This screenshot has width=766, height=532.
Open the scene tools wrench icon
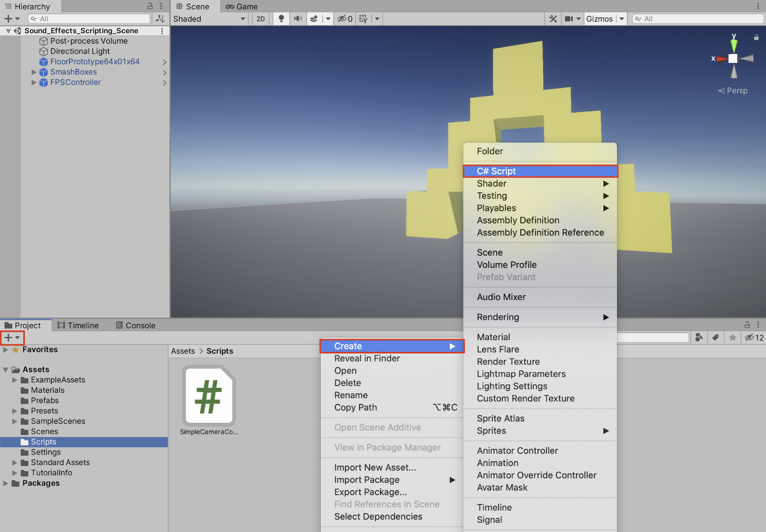tap(553, 19)
